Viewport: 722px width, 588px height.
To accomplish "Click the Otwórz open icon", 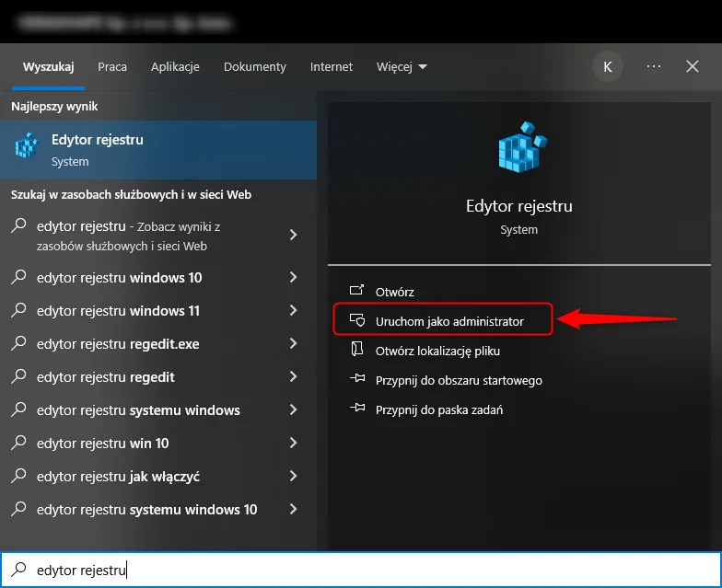I will (357, 290).
